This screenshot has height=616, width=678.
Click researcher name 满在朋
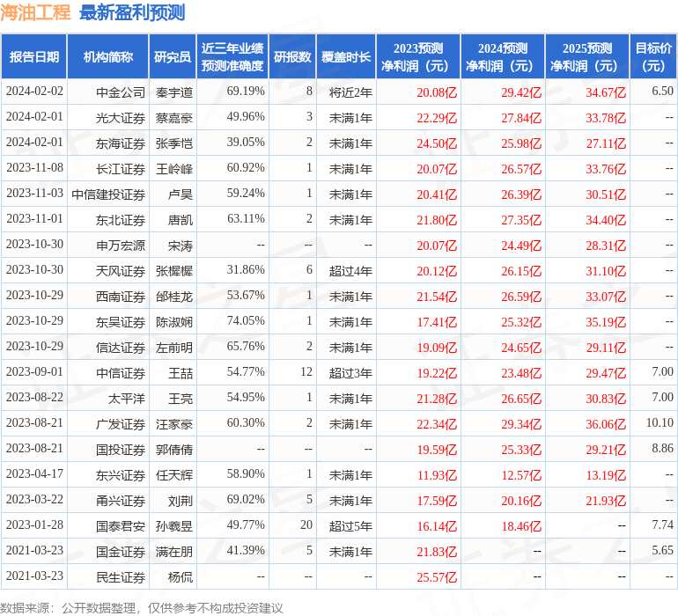coord(173,551)
